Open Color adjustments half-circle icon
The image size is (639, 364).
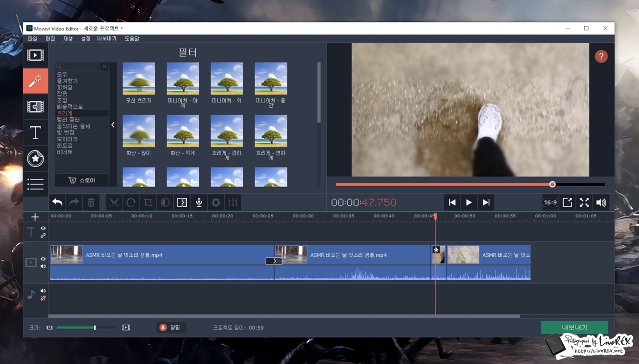point(165,202)
